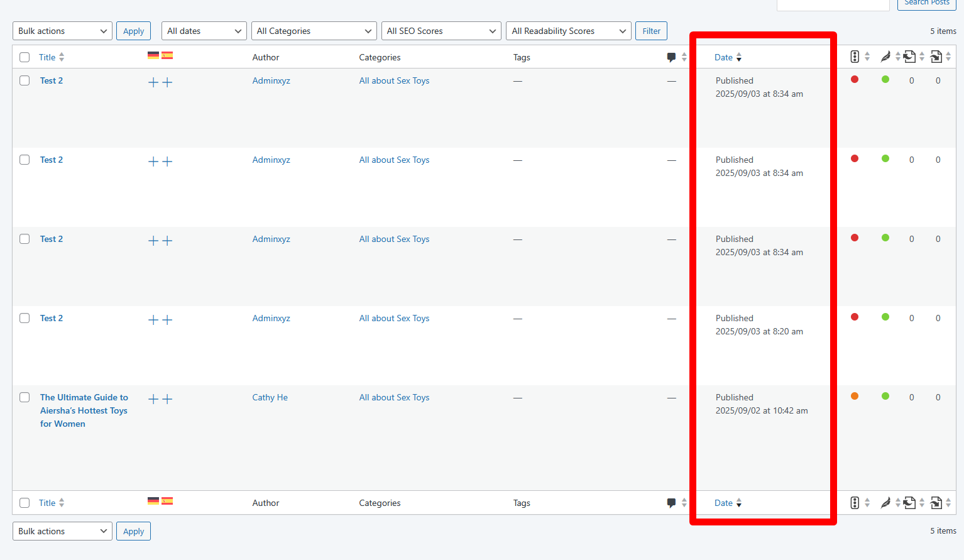Click the Spanish flag icon in table header
This screenshot has height=560, width=964.
[167, 55]
